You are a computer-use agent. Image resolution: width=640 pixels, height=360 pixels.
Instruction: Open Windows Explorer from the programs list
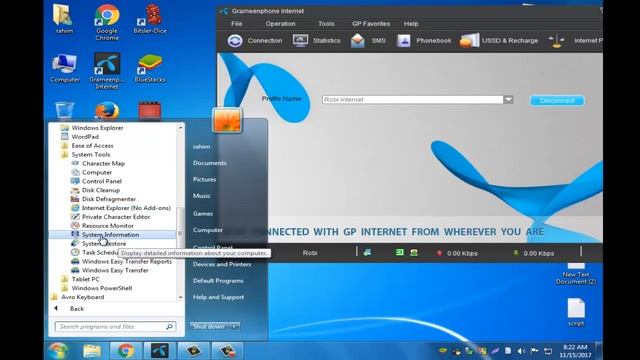click(x=97, y=128)
